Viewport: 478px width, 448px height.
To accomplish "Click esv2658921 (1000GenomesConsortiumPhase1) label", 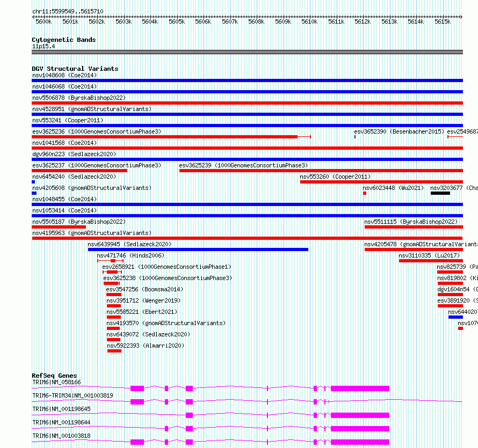I will pyautogui.click(x=166, y=267).
